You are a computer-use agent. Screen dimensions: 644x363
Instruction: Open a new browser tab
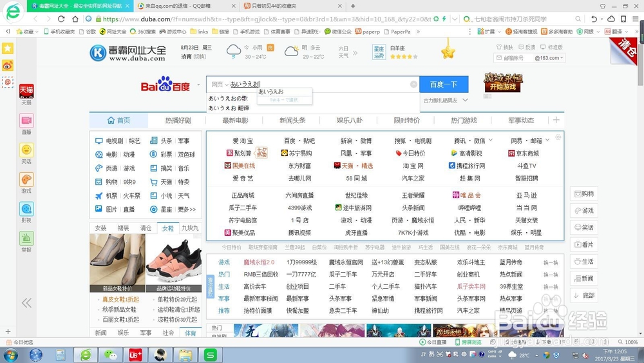(353, 6)
